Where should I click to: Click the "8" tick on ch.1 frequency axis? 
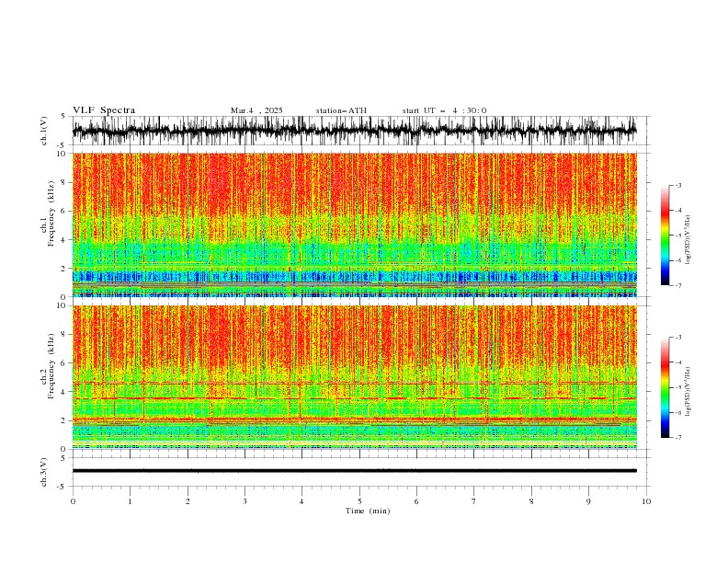pos(63,182)
